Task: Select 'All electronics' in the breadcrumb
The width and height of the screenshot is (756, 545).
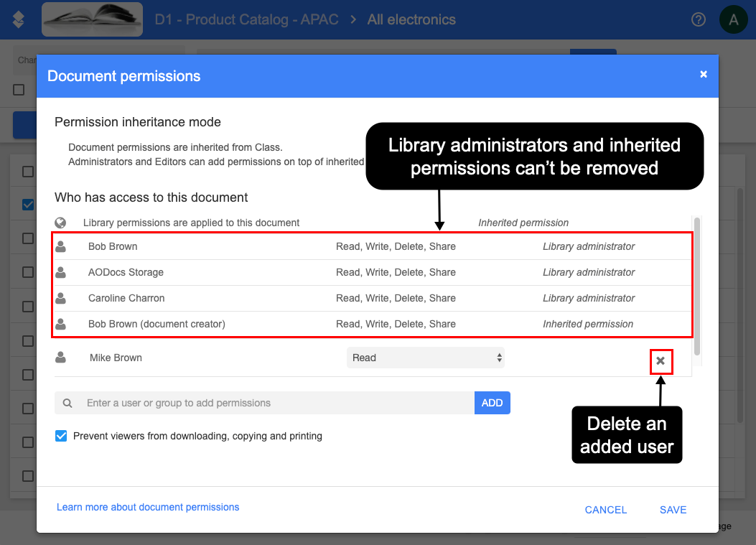Action: [411, 19]
